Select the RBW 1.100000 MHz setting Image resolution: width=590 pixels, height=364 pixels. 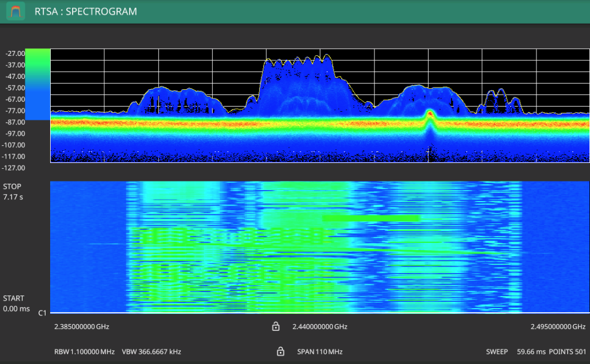click(84, 351)
